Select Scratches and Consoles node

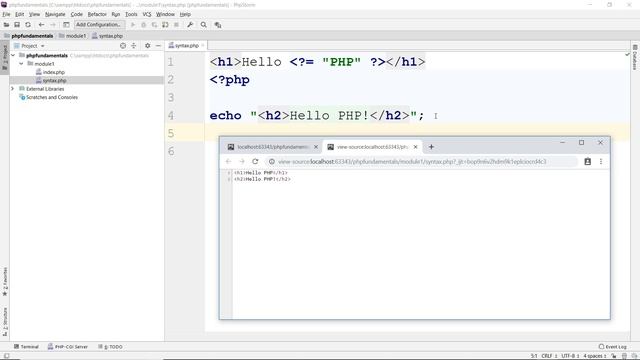pyautogui.click(x=49, y=98)
